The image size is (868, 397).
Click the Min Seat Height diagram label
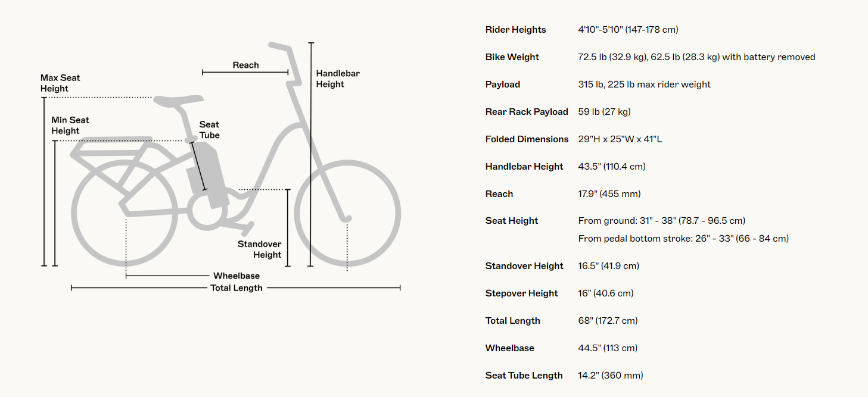point(70,126)
